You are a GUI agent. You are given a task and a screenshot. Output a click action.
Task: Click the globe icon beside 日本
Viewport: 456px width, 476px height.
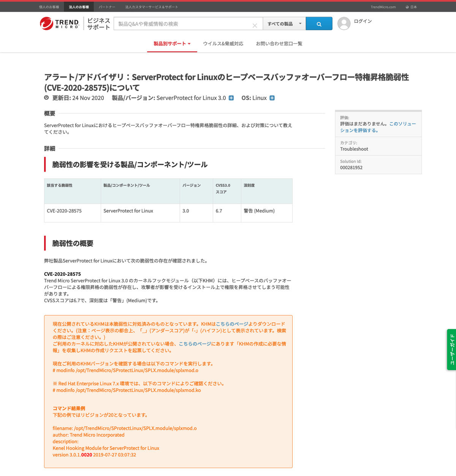tap(407, 7)
